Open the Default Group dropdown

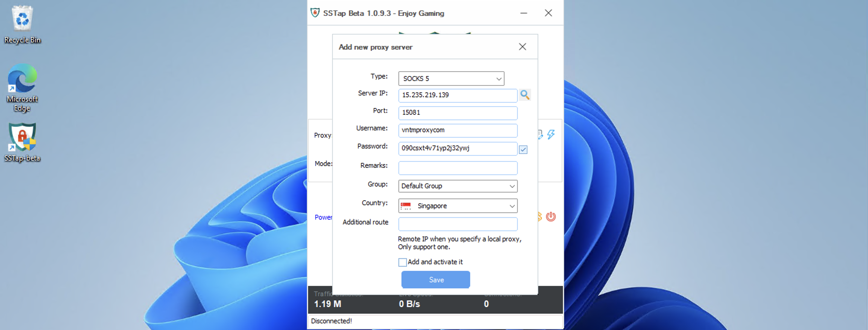(512, 186)
